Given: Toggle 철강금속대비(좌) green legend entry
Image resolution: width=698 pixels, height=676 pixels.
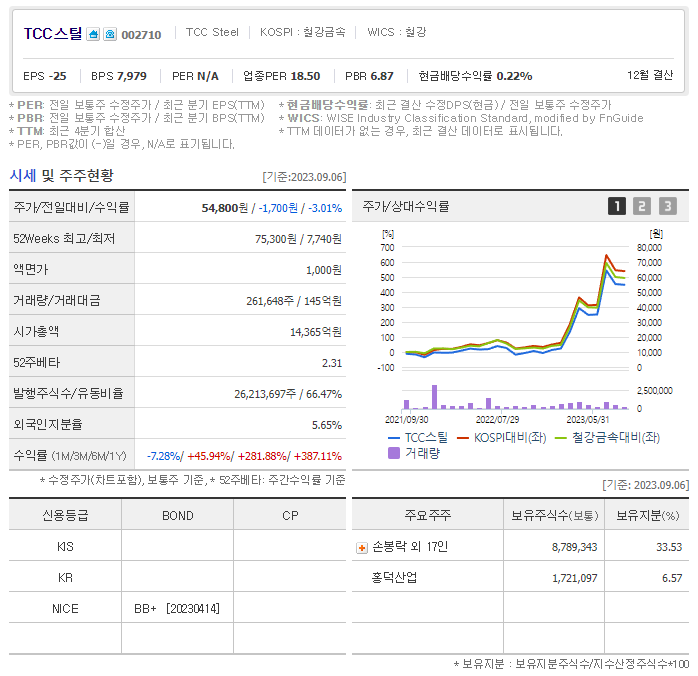Looking at the screenshot, I should [x=607, y=438].
